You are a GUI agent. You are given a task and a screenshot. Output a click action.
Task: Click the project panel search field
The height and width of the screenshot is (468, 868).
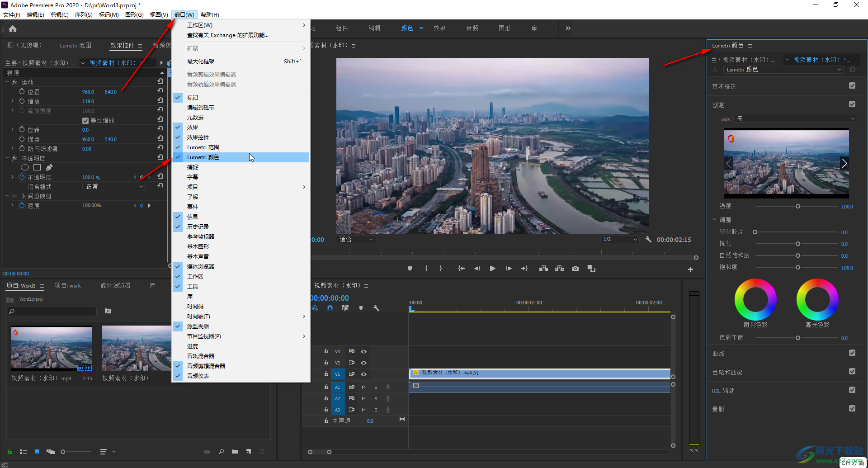(x=52, y=311)
